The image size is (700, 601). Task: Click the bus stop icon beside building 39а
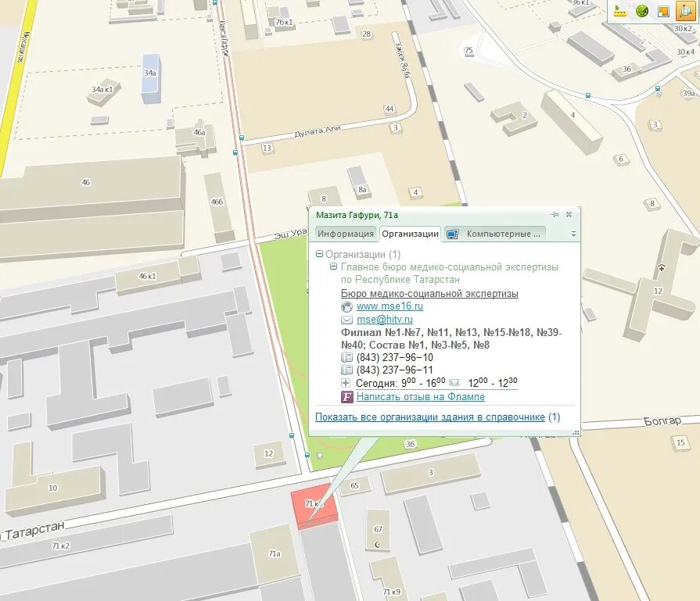point(658,89)
